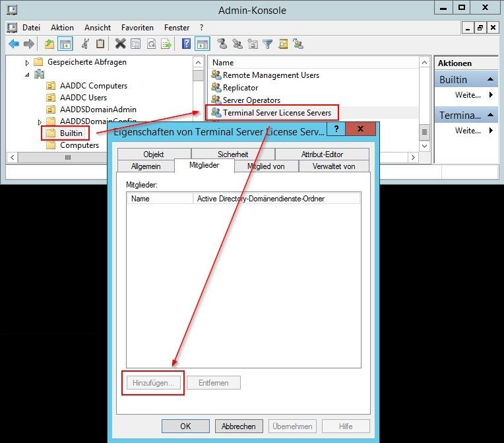Switch to the Mitglied von tab
Image resolution: width=504 pixels, height=443 pixels.
pyautogui.click(x=266, y=166)
